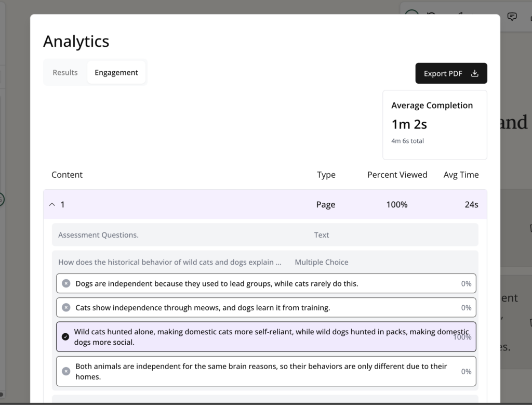Screen dimensions: 532x405
Task: Click the X icon beside 'Both animals are independent'
Action: coord(66,371)
